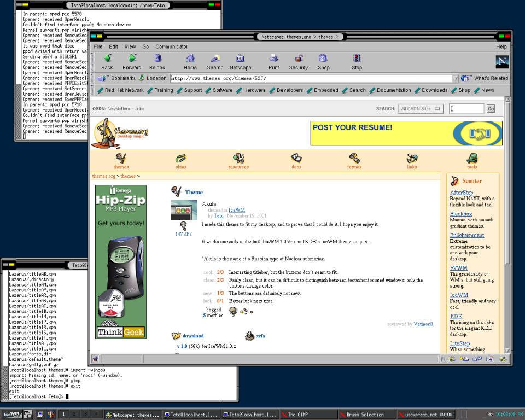Open Inbox from the component bar
Screen dimensions: 525x420
464,359
